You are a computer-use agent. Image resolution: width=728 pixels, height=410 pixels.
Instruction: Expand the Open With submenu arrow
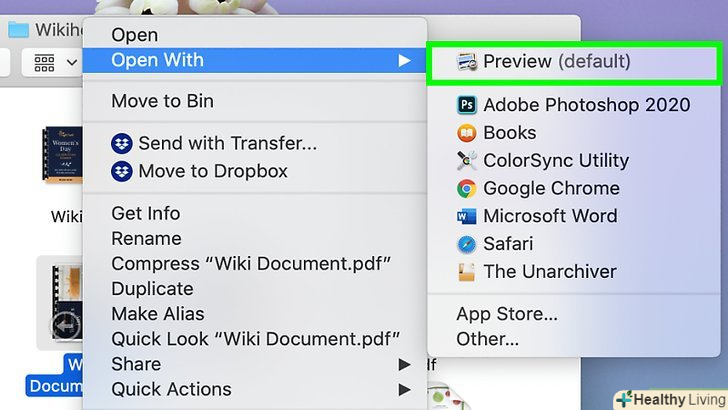click(404, 60)
